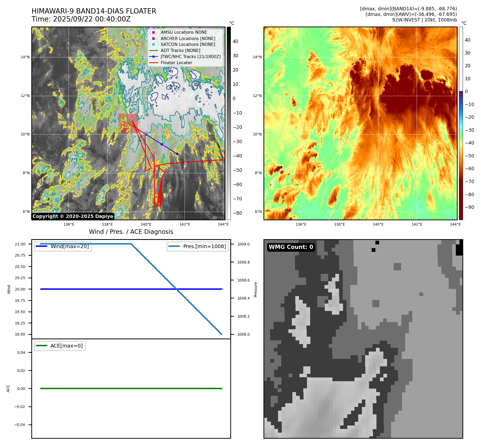Image resolution: width=481 pixels, height=448 pixels.
Task: Click the −90 tick on the rainbow colorbar
Action: (470, 207)
